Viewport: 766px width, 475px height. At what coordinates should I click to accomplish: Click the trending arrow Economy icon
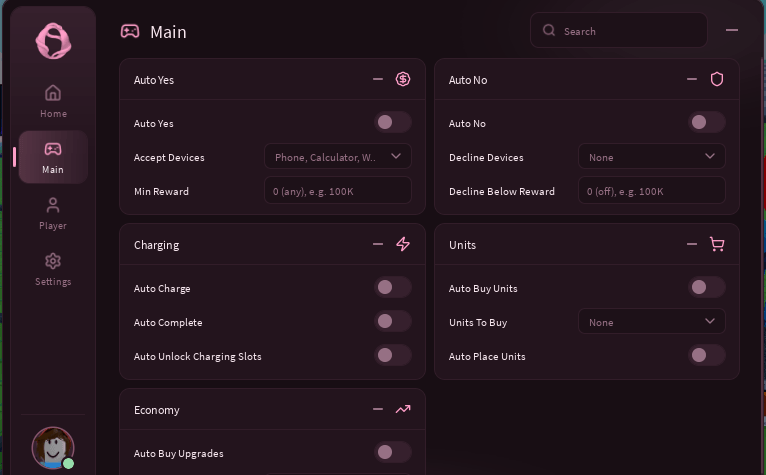(x=403, y=409)
